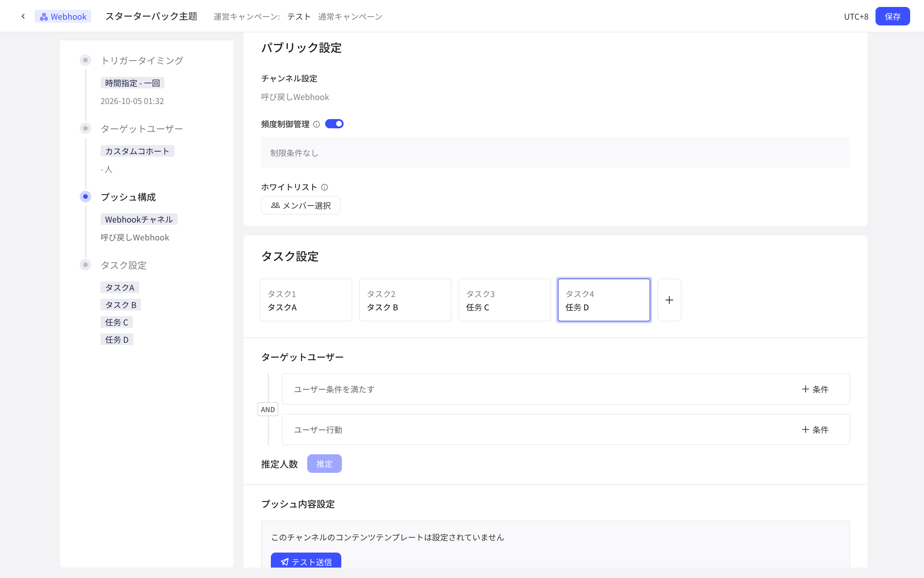The width and height of the screenshot is (924, 578).
Task: Jump to タスク設定 step in sidebar
Action: [123, 265]
